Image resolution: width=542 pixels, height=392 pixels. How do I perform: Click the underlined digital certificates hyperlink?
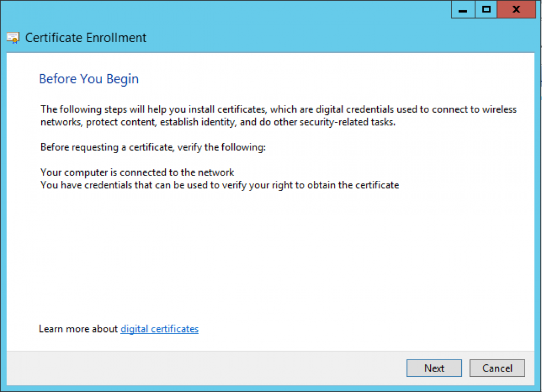pyautogui.click(x=159, y=329)
